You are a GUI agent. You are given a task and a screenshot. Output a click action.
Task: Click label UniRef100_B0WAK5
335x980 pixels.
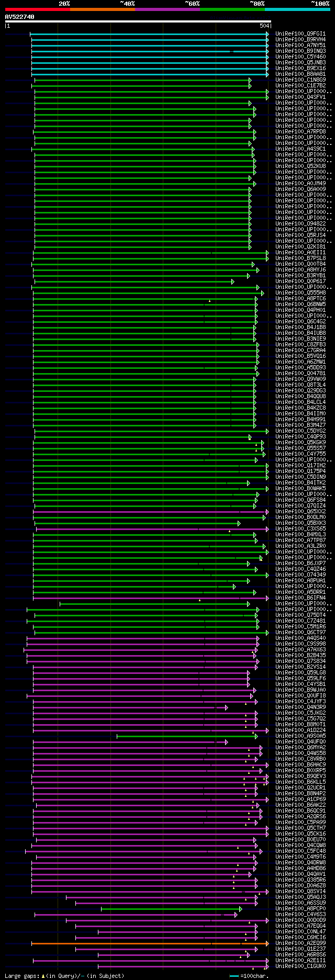[x=300, y=489]
